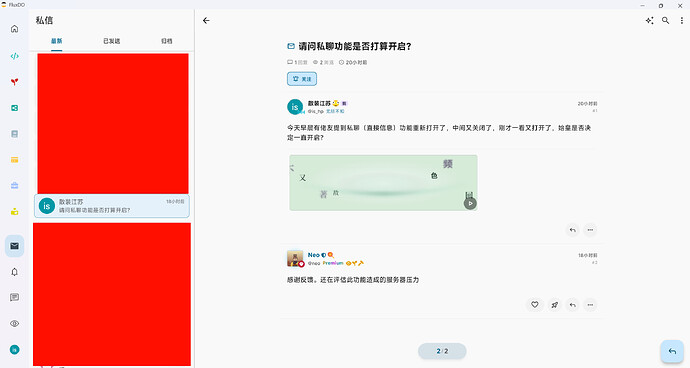Click the 关注 watch button
The height and width of the screenshot is (368, 690).
(302, 79)
